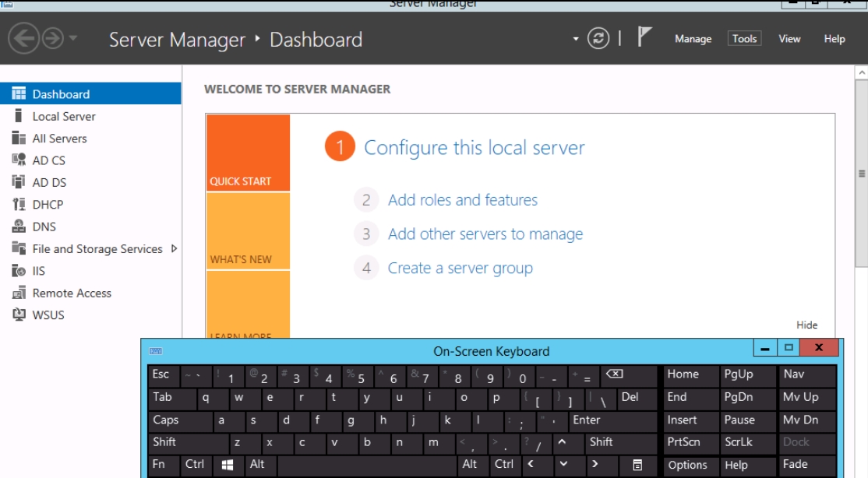The width and height of the screenshot is (868, 478).
Task: Toggle Caps key on On-Screen Keyboard
Action: coord(179,420)
